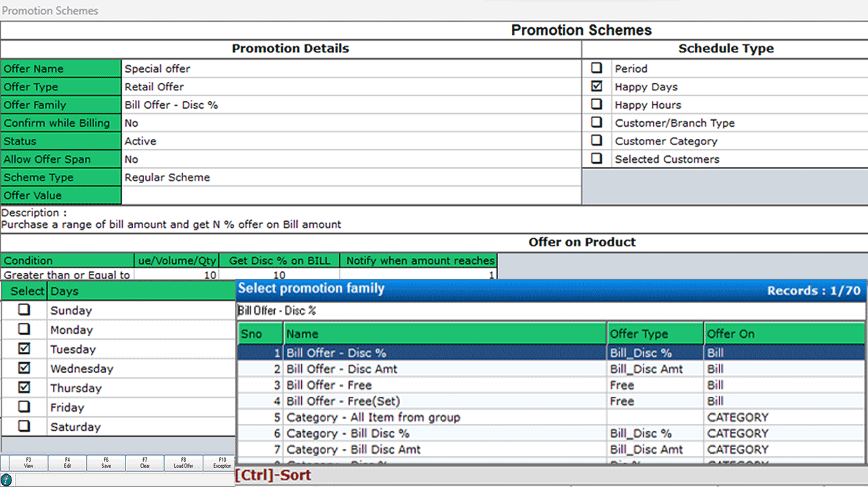Save the scheme with F6 Save
Image resolution: width=868 pixels, height=487 pixels.
coord(106,463)
